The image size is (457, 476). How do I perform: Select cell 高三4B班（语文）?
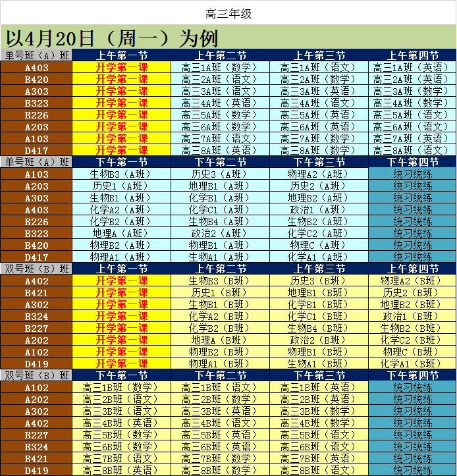tap(221, 423)
